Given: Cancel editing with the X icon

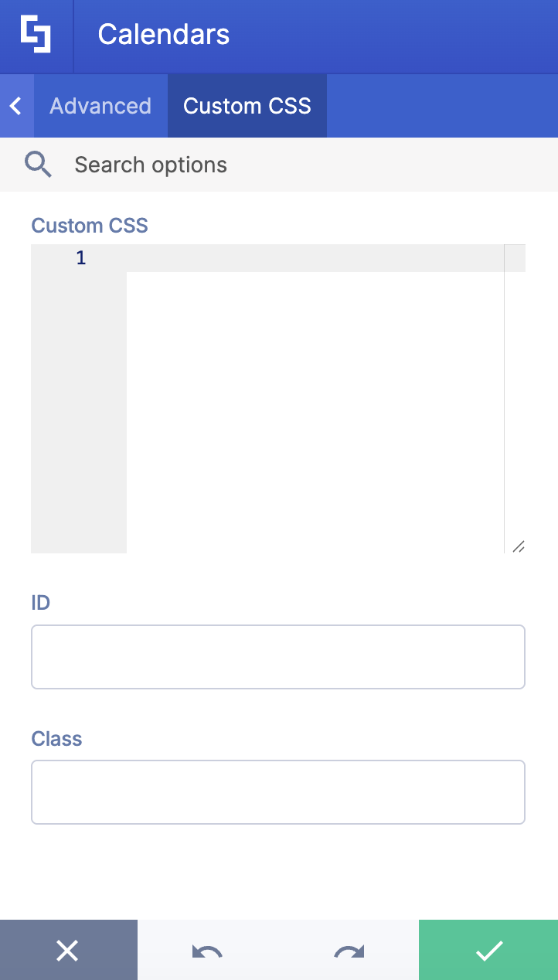Looking at the screenshot, I should (69, 950).
